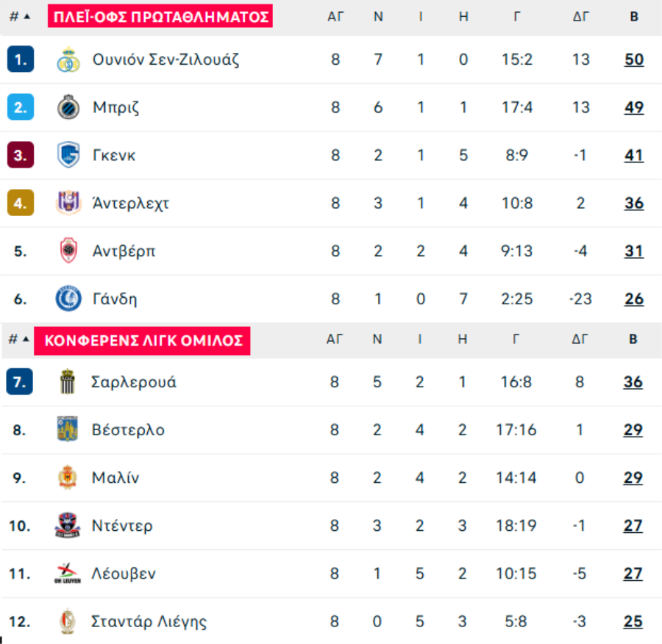Click the OH Leuven logo

pos(67,573)
